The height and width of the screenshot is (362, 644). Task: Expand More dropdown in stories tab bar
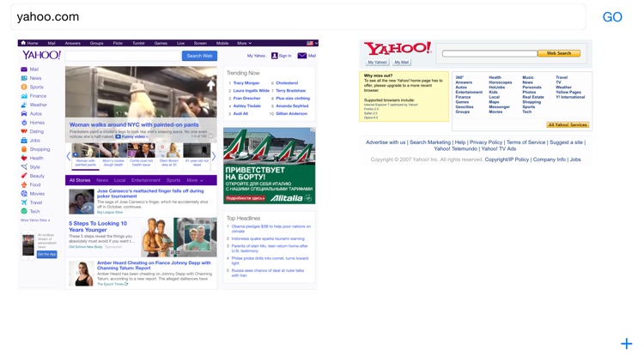click(195, 180)
